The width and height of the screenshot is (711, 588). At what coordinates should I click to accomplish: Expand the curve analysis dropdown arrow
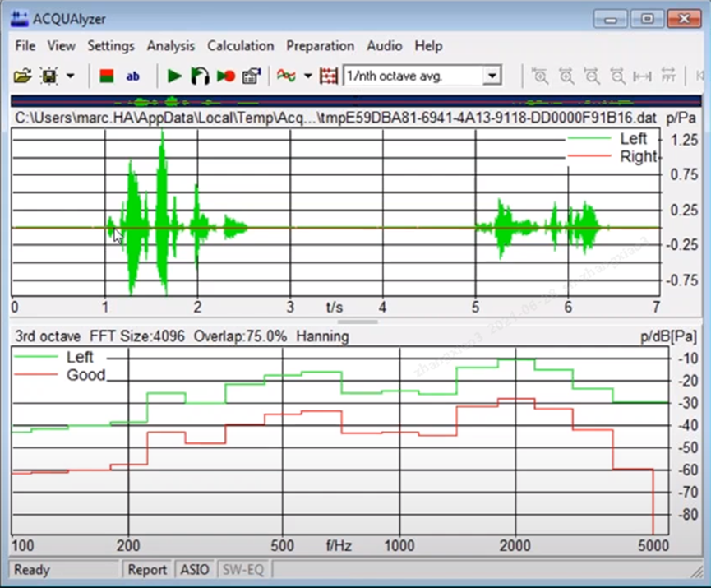click(x=308, y=76)
